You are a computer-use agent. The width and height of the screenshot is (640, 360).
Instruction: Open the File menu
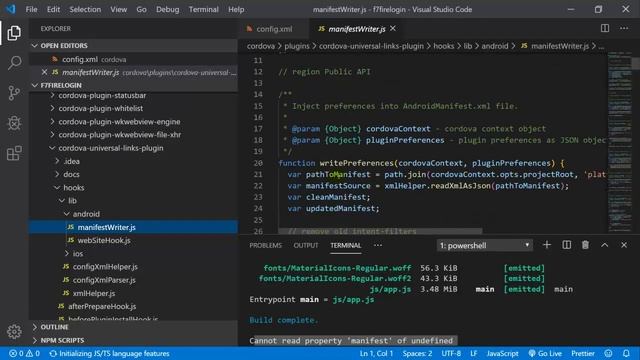31,9
